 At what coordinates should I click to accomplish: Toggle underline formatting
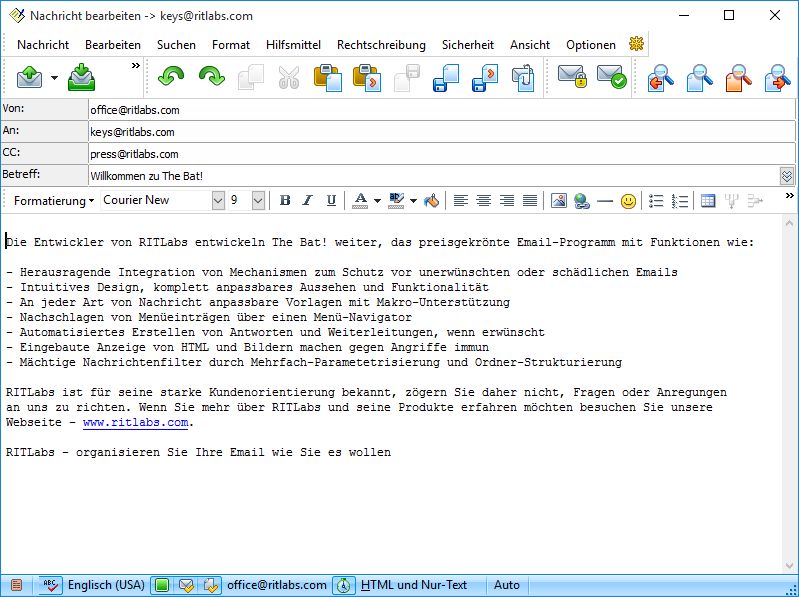coord(331,201)
